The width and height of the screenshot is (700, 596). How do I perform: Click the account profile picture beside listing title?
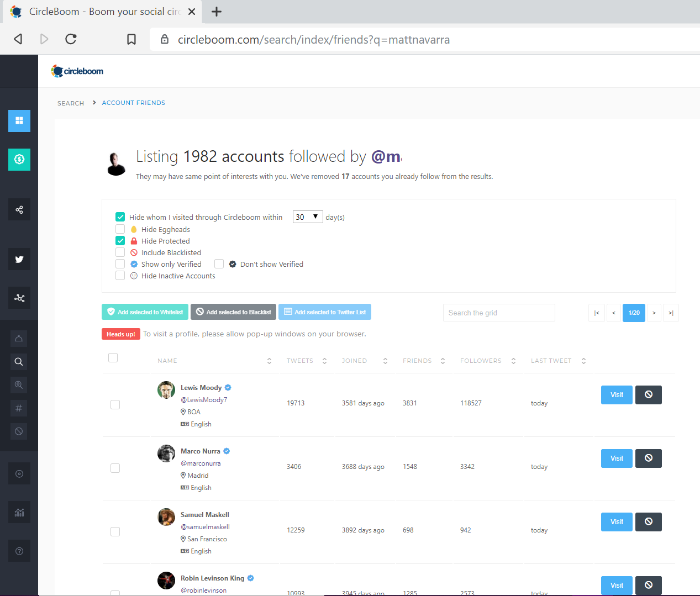pyautogui.click(x=116, y=163)
